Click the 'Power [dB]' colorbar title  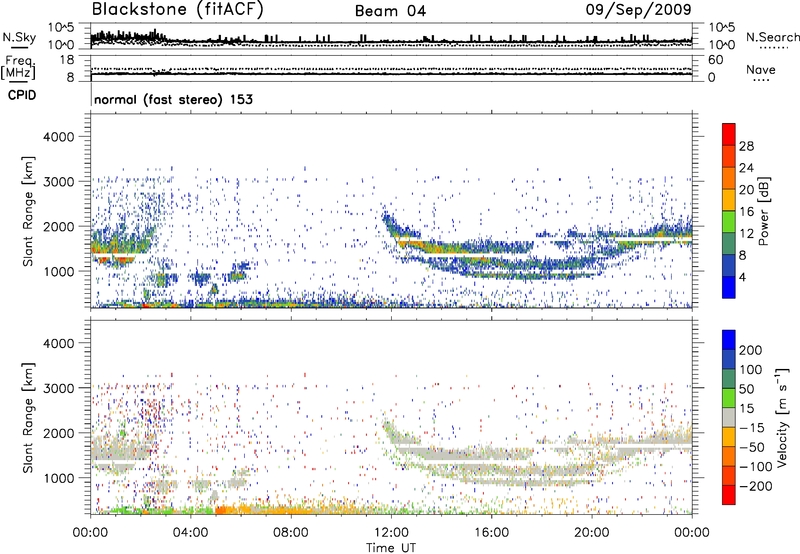pos(763,211)
